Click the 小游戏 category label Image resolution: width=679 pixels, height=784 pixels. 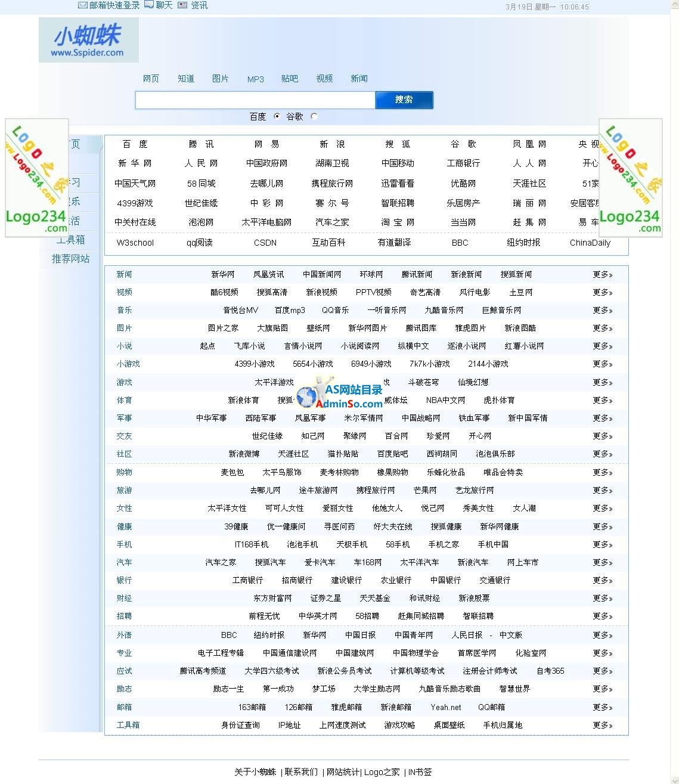click(128, 364)
